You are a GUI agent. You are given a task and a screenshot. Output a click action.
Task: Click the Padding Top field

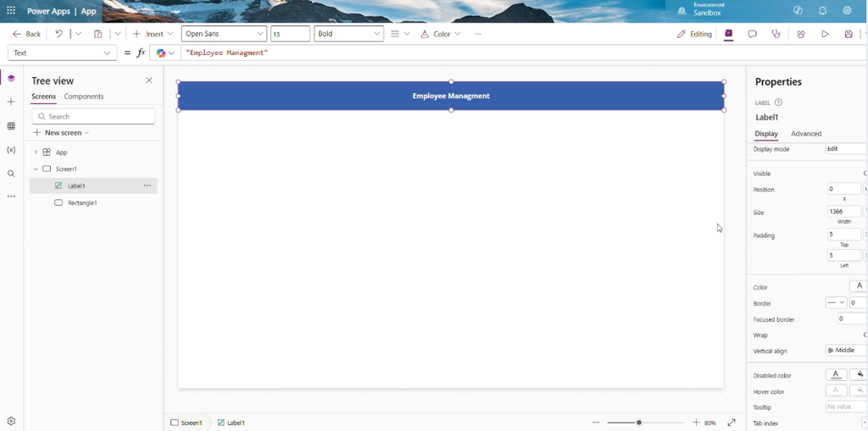[844, 234]
